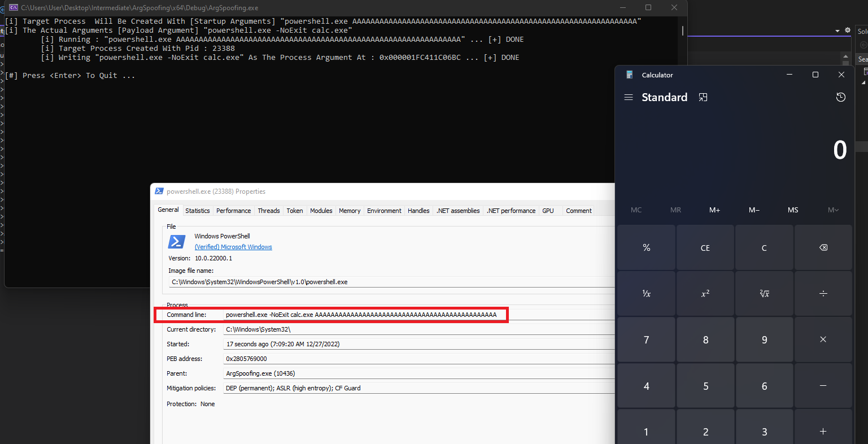868x444 pixels.
Task: Switch to the Modules tab
Action: point(321,211)
